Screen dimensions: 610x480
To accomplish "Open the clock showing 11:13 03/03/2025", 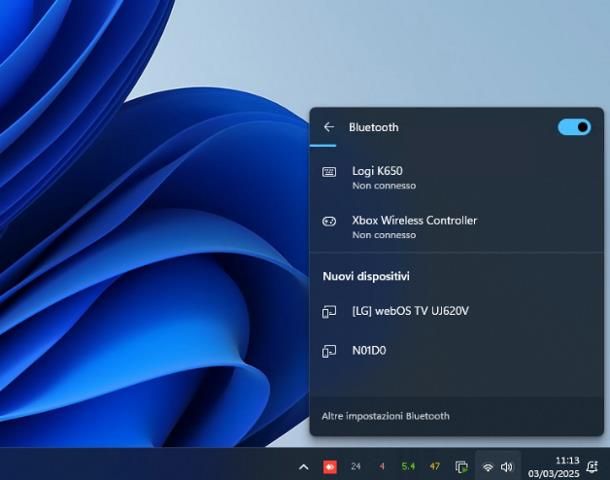I will point(554,467).
